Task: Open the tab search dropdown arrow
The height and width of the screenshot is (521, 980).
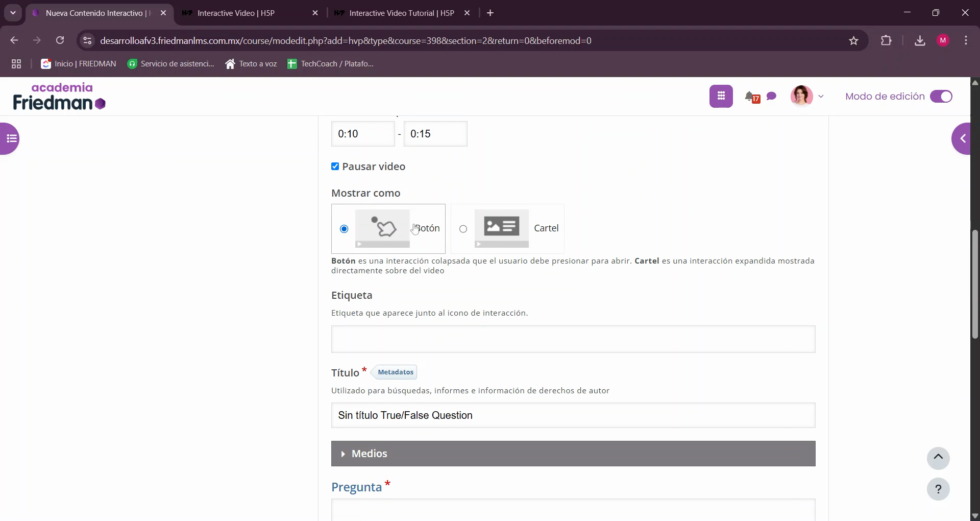Action: 13,13
